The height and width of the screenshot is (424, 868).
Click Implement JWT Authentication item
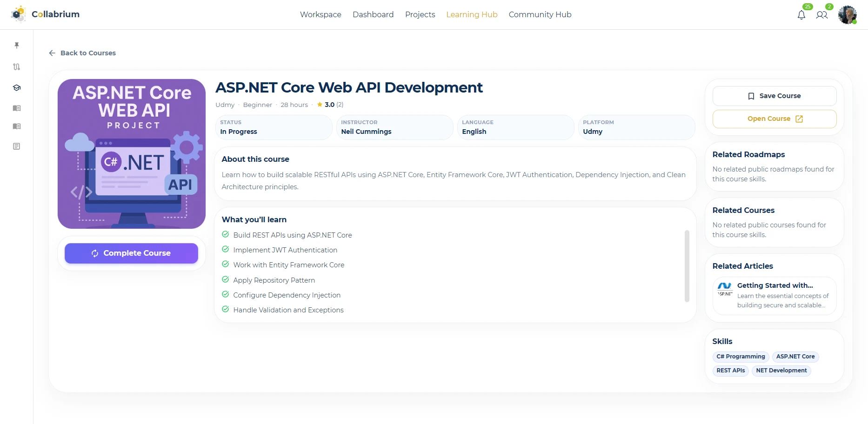pyautogui.click(x=285, y=250)
